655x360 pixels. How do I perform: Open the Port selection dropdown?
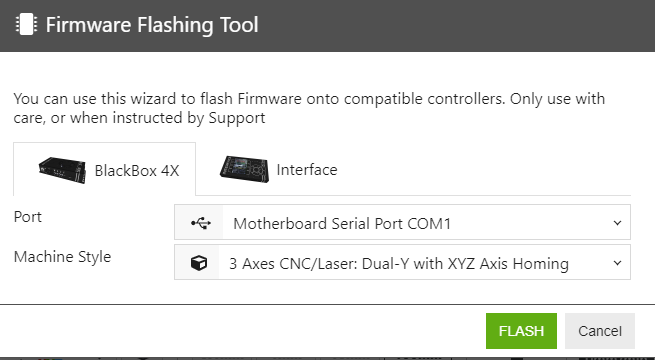point(402,222)
